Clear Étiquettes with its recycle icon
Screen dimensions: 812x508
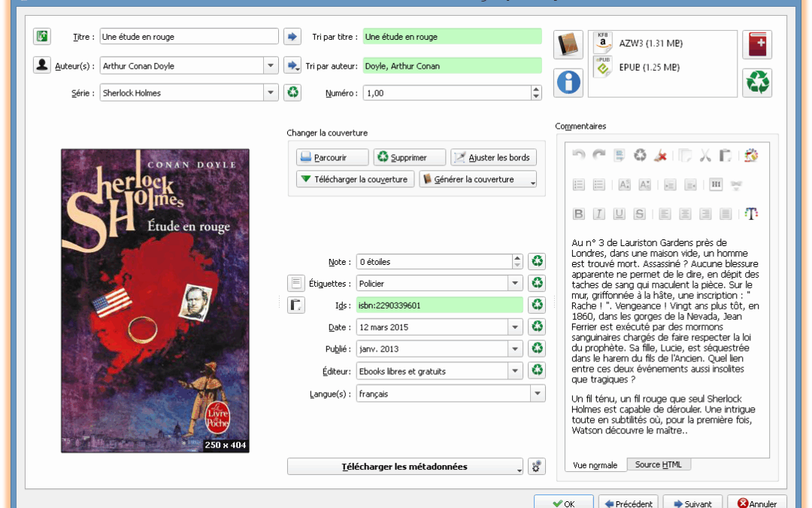pyautogui.click(x=537, y=283)
